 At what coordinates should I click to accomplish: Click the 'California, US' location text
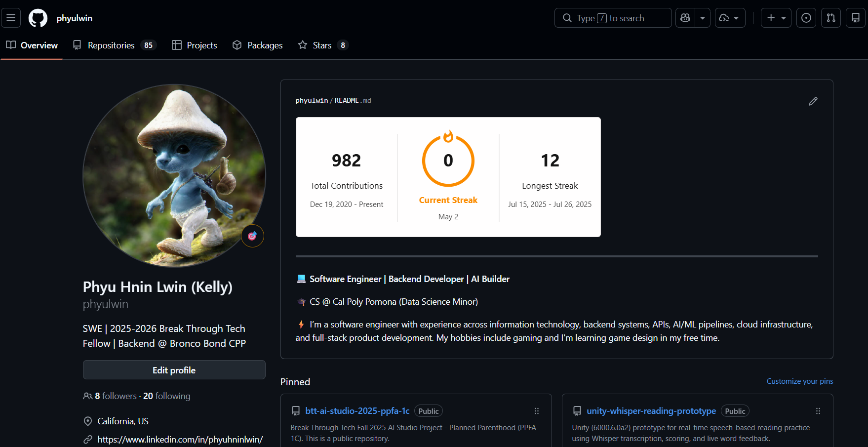[x=123, y=421]
